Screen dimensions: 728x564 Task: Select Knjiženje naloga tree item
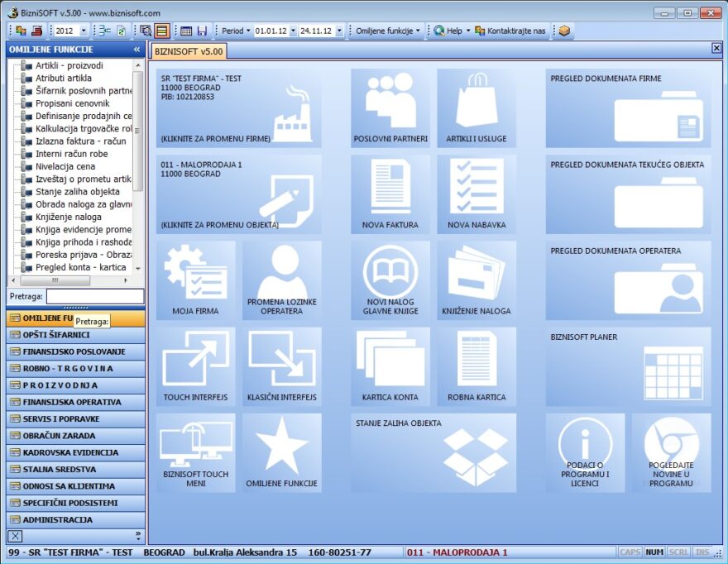(68, 217)
